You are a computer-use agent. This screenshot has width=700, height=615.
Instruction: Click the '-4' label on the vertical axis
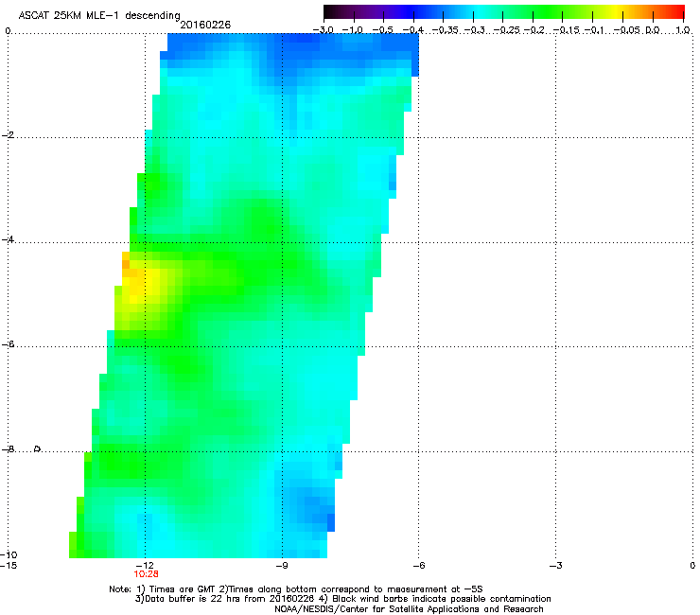pyautogui.click(x=8, y=239)
